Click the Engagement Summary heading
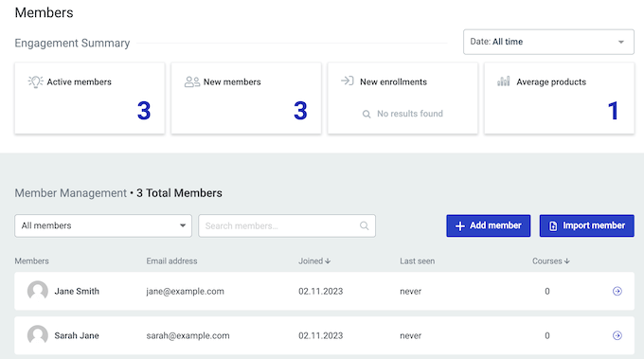 point(72,44)
